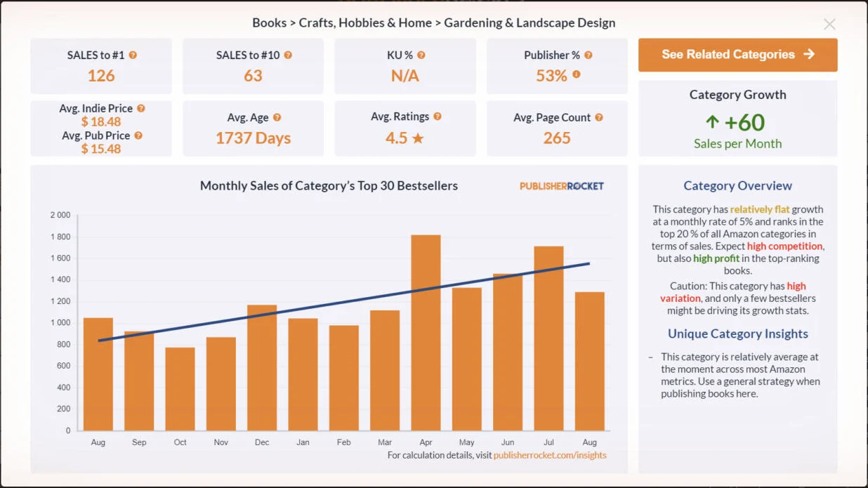
Task: Click the 1737 Days average age value
Action: [253, 138]
